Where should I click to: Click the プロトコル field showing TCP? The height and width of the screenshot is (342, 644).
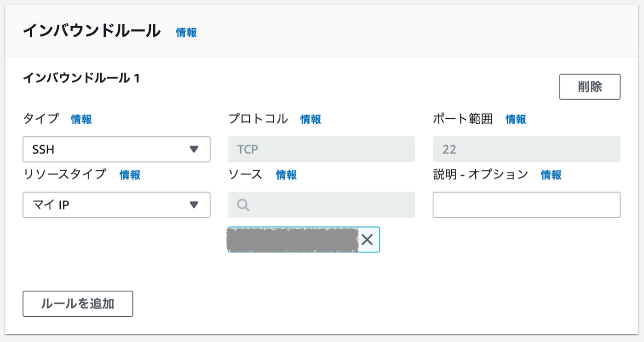(x=321, y=149)
